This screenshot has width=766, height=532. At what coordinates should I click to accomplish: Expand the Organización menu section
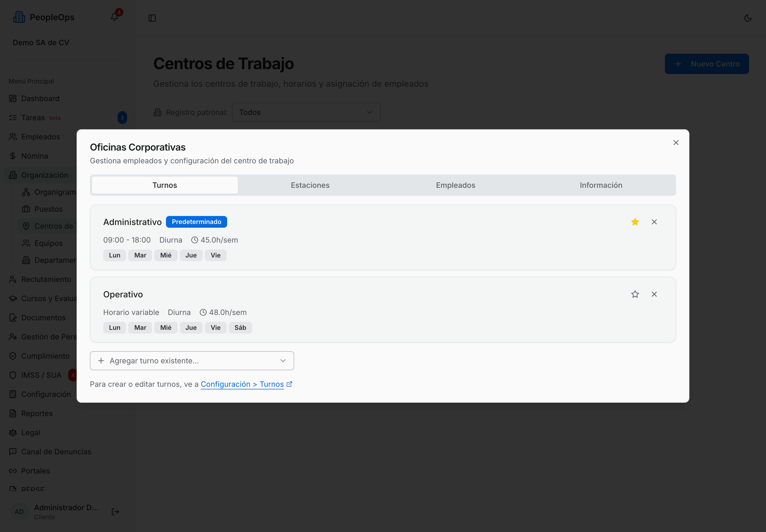pos(41,175)
